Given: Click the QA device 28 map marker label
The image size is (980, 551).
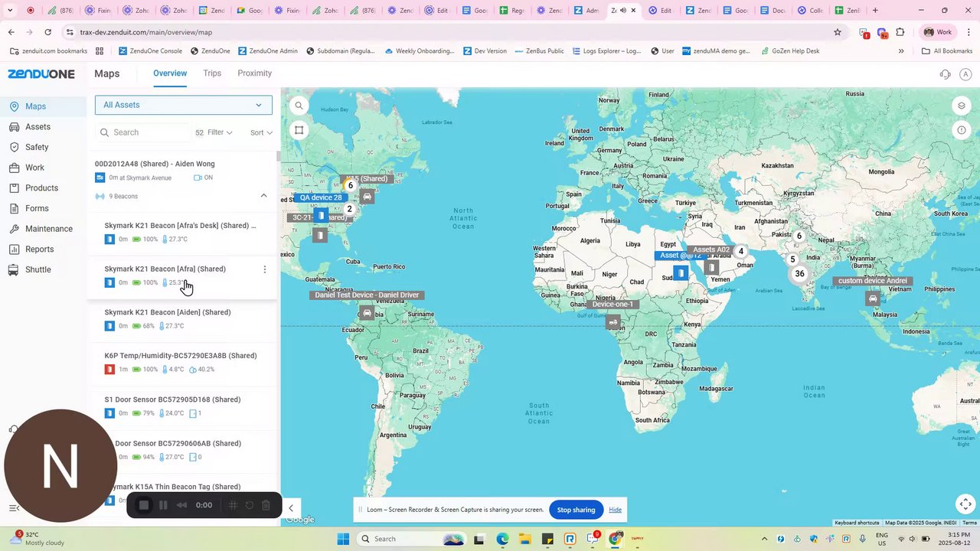Looking at the screenshot, I should point(320,197).
